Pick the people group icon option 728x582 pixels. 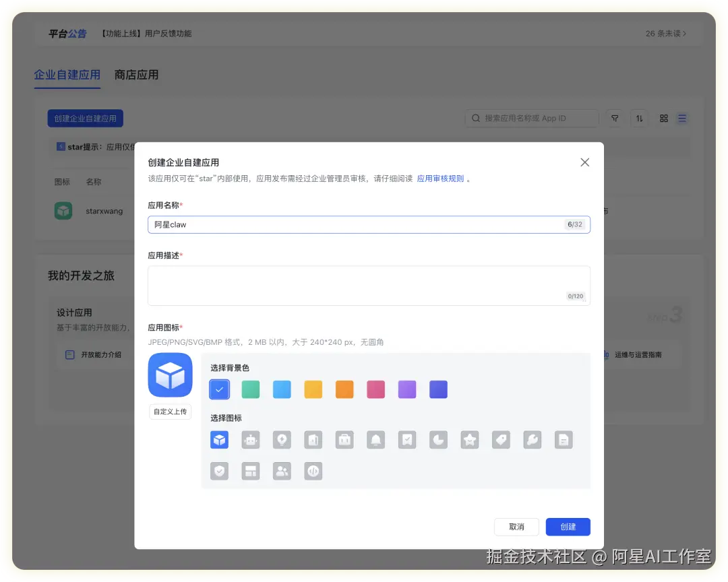click(x=282, y=471)
